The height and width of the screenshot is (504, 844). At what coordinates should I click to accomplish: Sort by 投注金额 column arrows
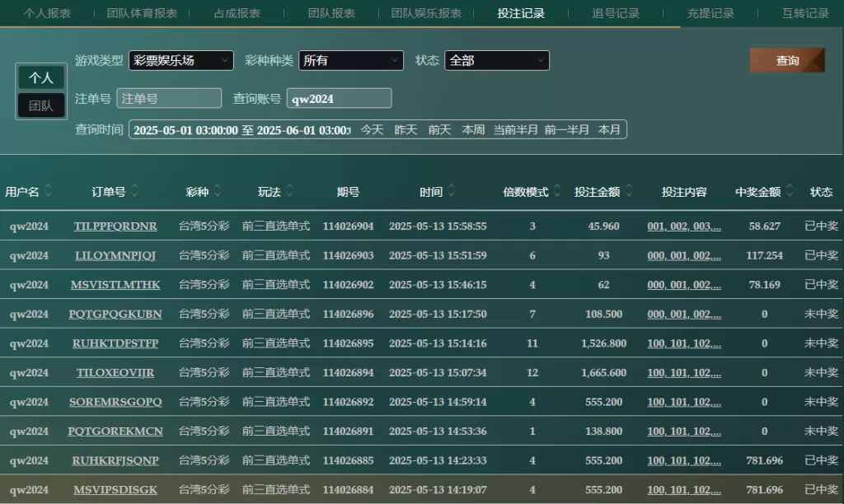coord(629,190)
